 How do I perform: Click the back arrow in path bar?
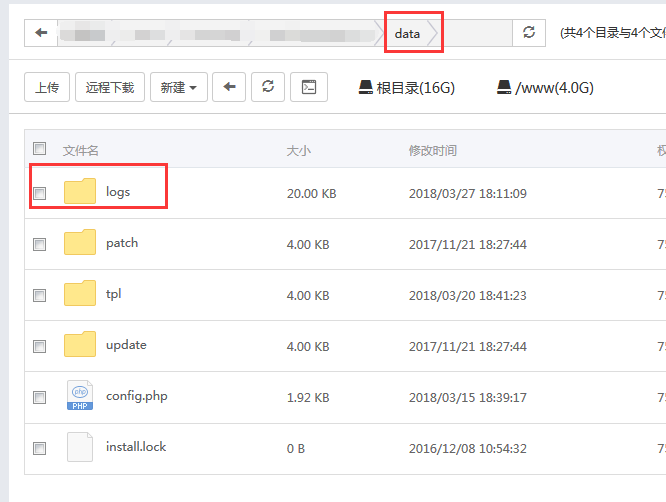[41, 33]
